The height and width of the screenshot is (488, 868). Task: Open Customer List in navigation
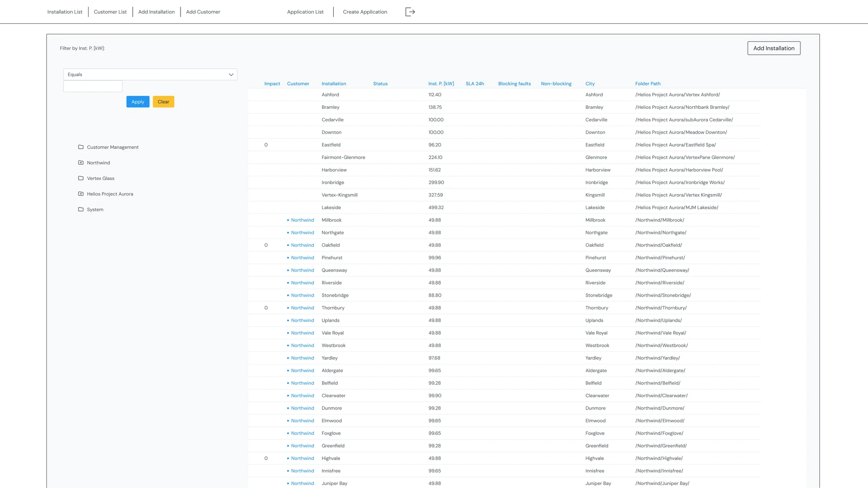pyautogui.click(x=110, y=12)
